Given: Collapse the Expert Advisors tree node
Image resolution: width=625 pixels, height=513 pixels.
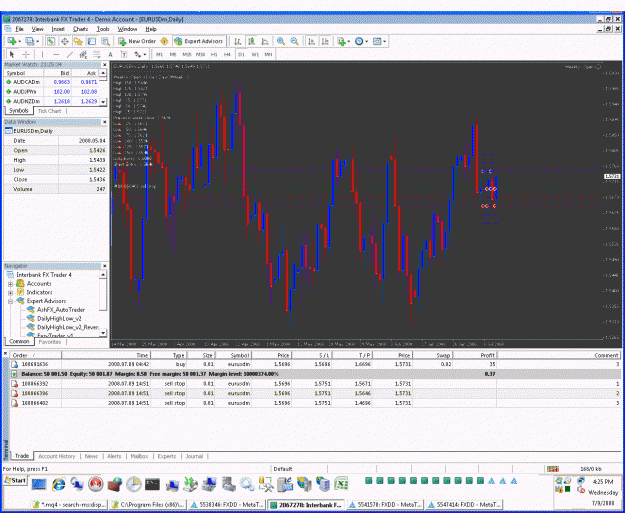Looking at the screenshot, I should 10,301.
